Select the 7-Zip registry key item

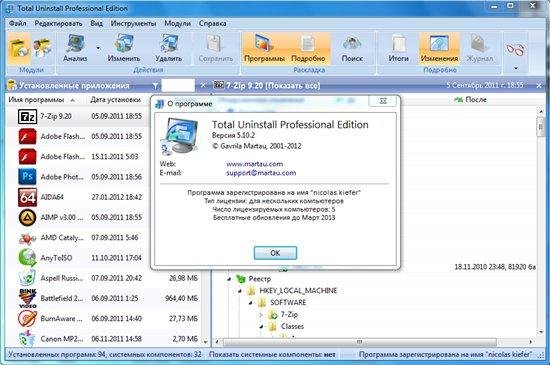(x=289, y=315)
